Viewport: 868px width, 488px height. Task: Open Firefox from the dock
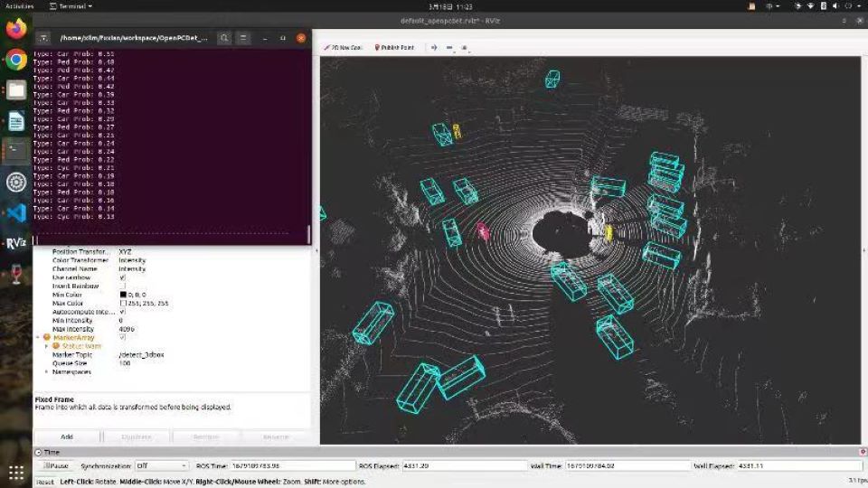[16, 29]
